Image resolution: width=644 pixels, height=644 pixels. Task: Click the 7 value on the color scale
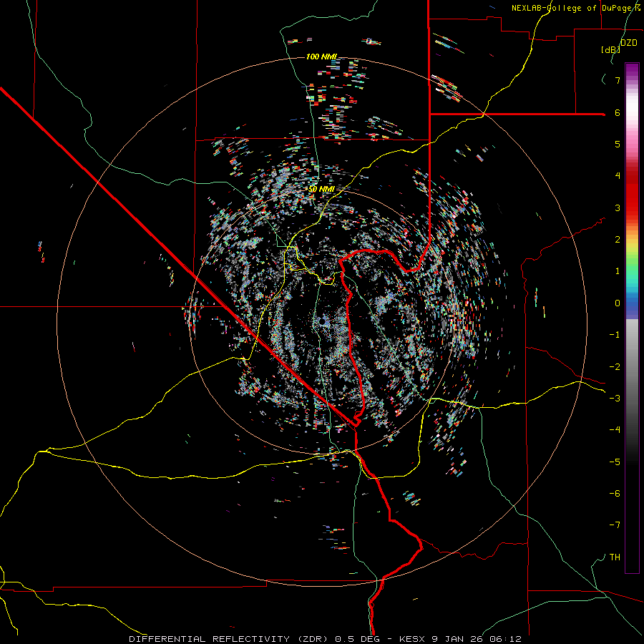(x=618, y=80)
